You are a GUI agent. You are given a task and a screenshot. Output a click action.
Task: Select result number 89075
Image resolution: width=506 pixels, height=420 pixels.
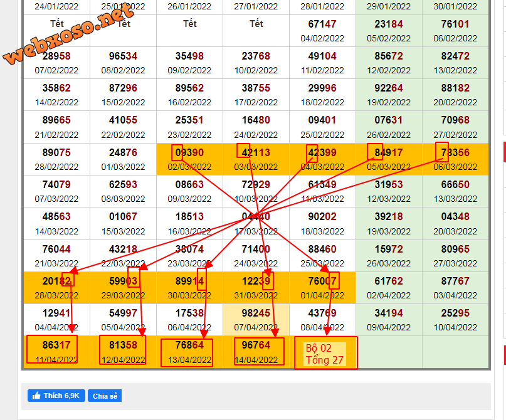coord(56,152)
